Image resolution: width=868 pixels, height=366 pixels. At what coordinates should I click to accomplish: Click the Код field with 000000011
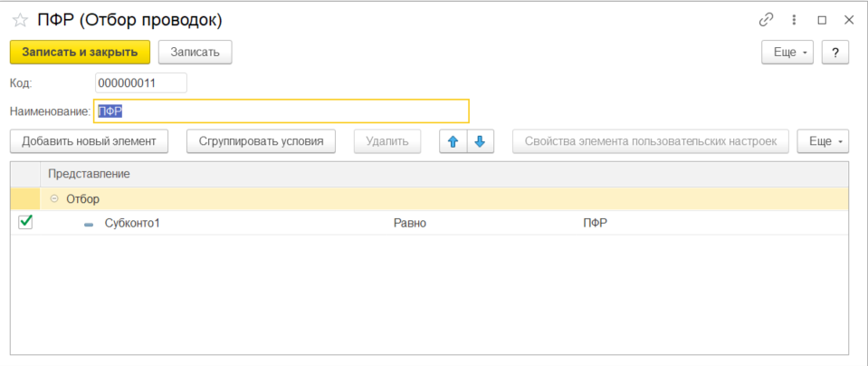coord(140,83)
